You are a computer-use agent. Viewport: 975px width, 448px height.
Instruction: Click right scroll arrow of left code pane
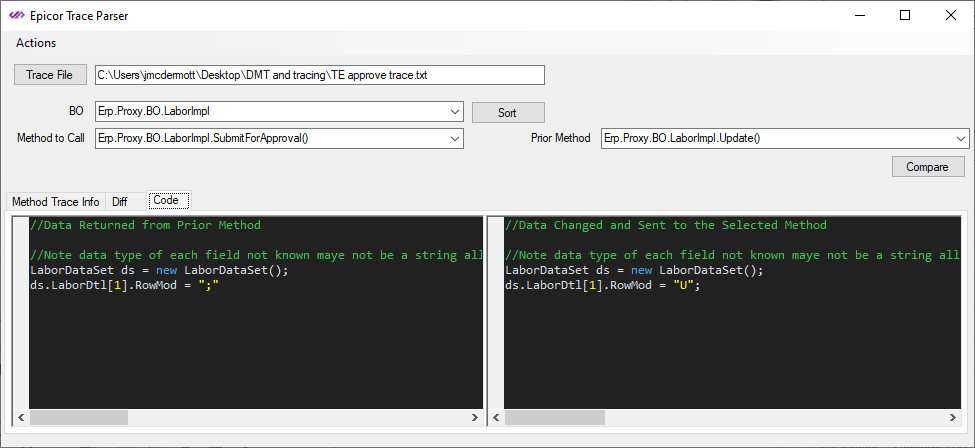click(474, 417)
